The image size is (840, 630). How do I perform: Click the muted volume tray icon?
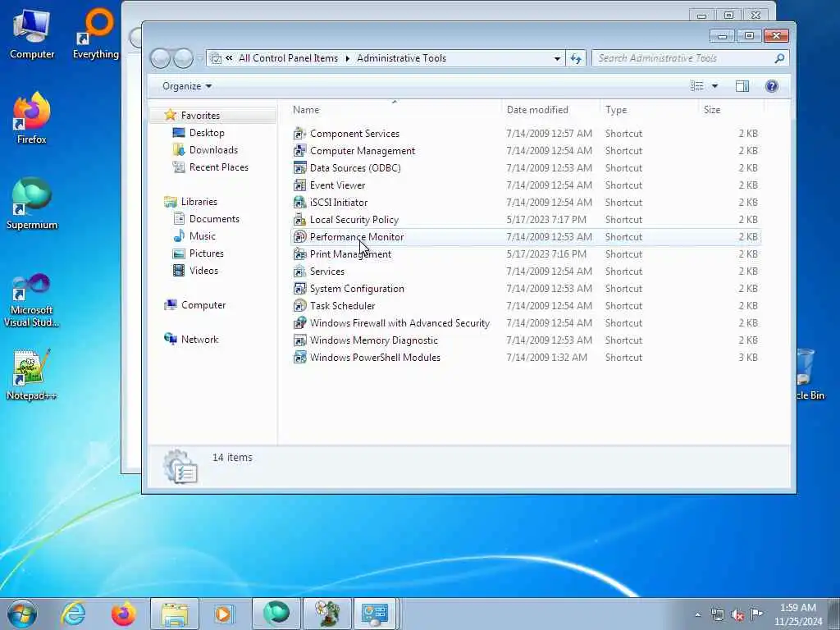(737, 614)
